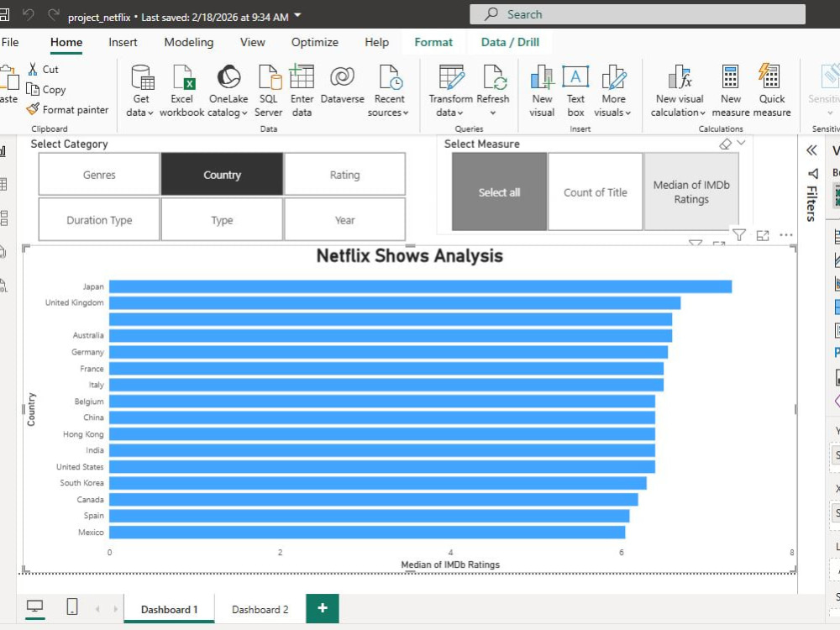Click the Quick measure icon

click(769, 76)
